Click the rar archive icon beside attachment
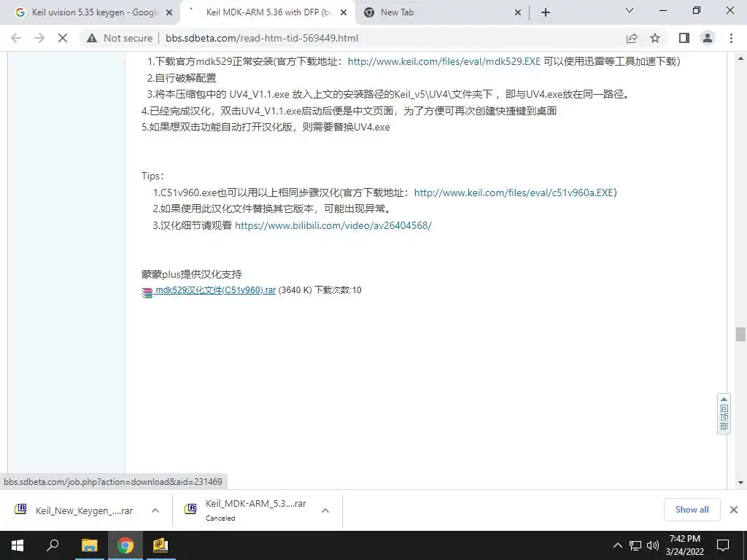This screenshot has height=560, width=747. click(147, 292)
